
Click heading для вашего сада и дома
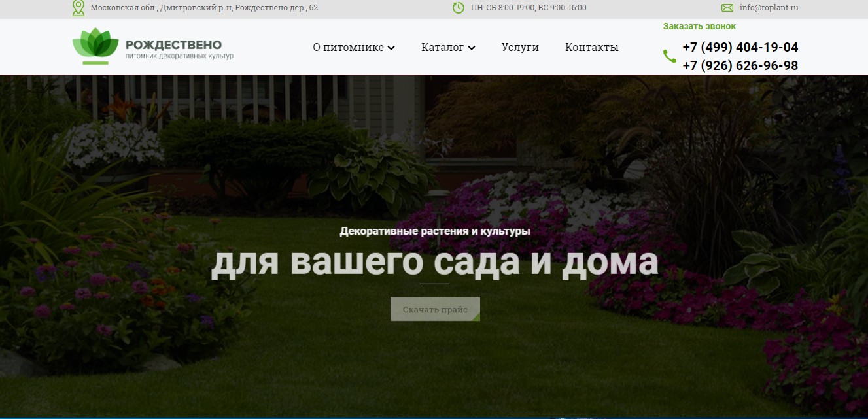pos(434,261)
